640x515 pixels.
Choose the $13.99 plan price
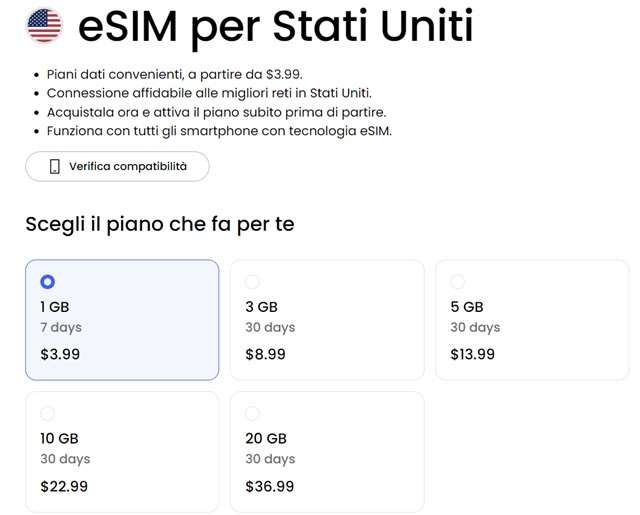pyautogui.click(x=472, y=353)
